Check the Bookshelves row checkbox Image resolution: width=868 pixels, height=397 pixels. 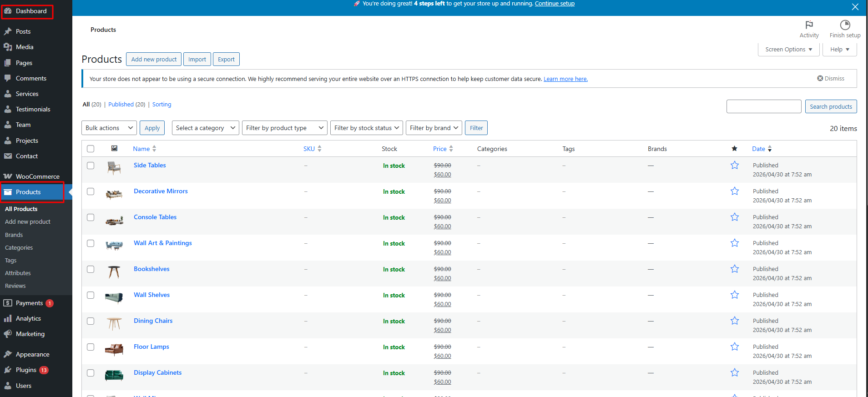(91, 269)
